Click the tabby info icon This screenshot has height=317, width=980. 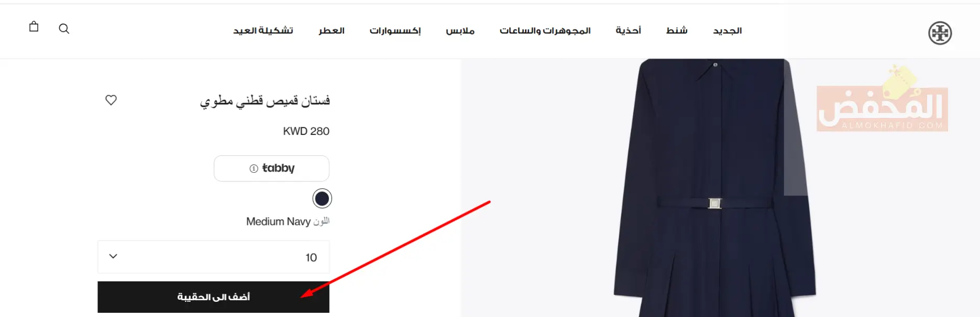tap(254, 168)
